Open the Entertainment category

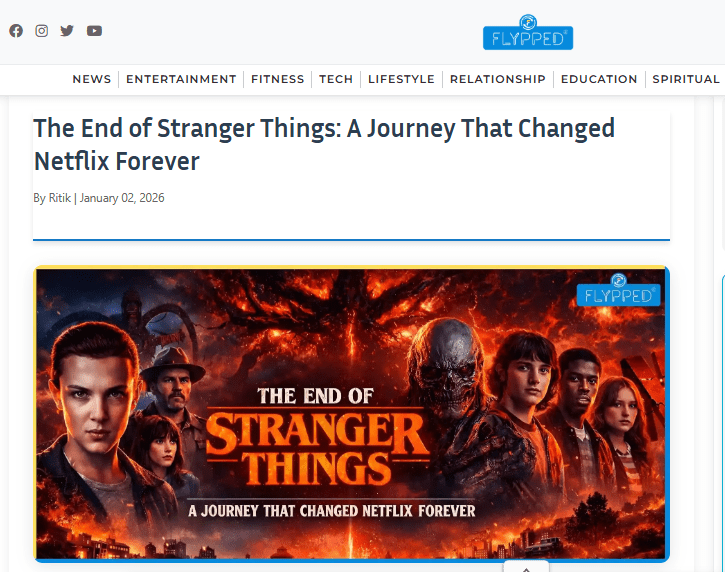pyautogui.click(x=181, y=79)
